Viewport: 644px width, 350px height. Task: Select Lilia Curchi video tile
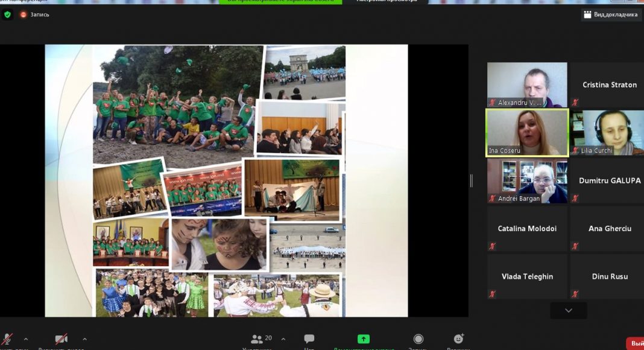607,133
